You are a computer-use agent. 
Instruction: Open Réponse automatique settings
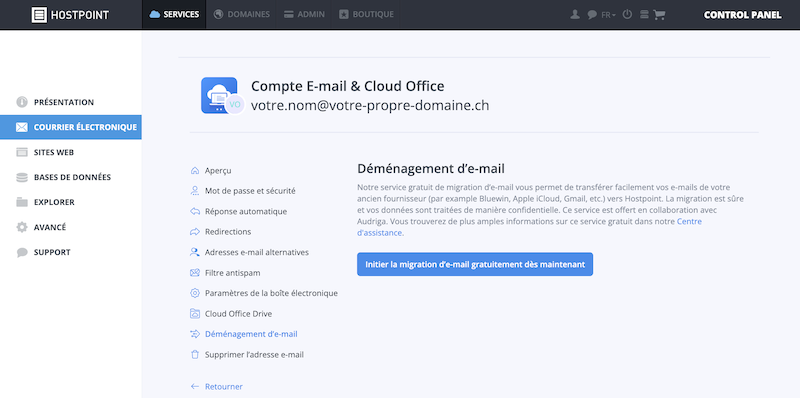[x=246, y=211]
